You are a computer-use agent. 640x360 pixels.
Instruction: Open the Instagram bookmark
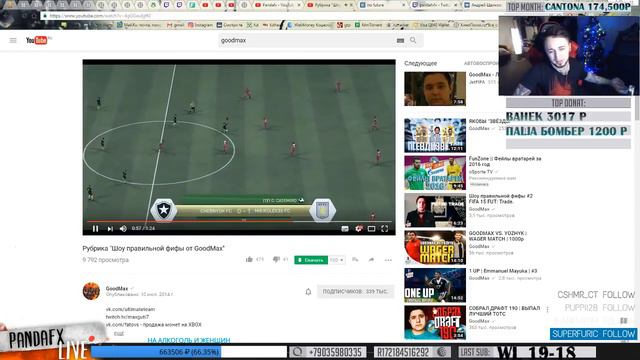click(x=200, y=25)
